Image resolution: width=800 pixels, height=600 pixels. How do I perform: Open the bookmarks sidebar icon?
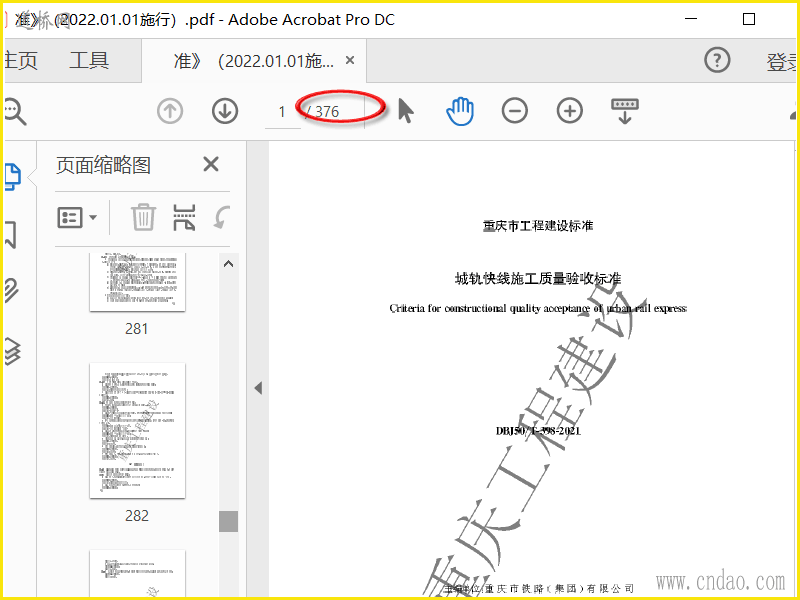[10, 234]
